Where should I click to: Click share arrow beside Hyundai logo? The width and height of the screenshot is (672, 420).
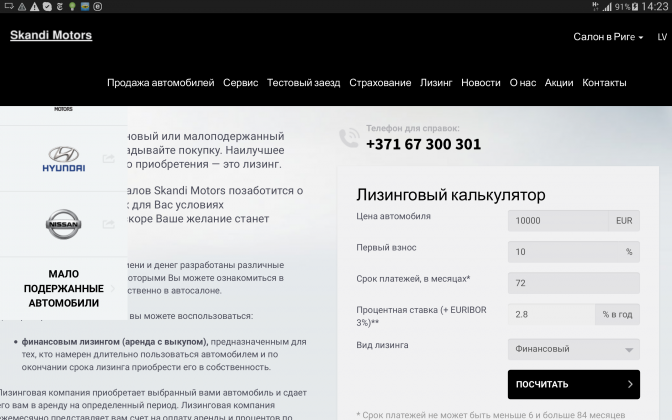[x=108, y=159]
